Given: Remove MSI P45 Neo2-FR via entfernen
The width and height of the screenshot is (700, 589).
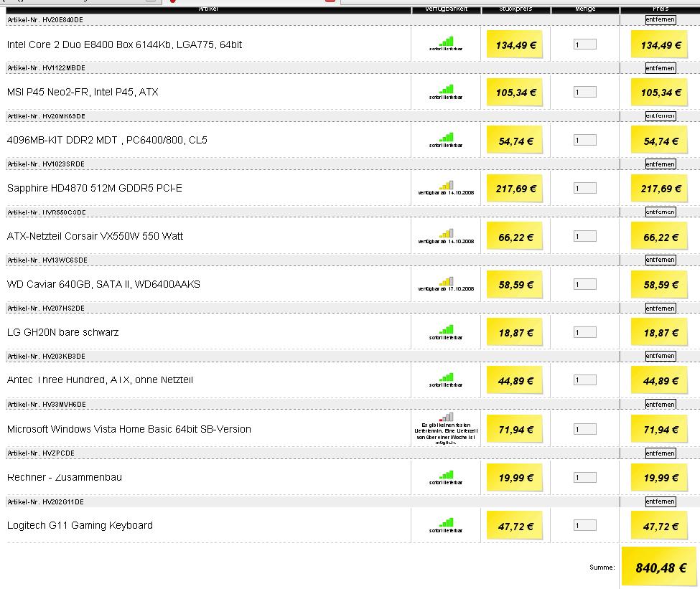Looking at the screenshot, I should click(x=661, y=68).
